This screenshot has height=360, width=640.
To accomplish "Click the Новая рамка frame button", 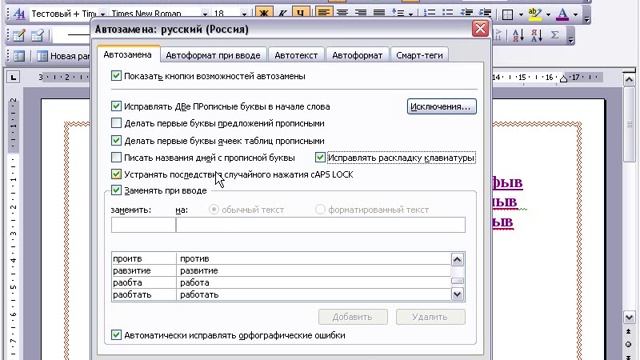I will click(x=63, y=56).
